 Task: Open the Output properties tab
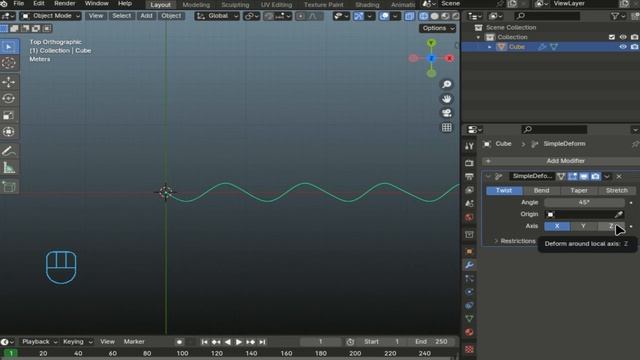tap(469, 176)
